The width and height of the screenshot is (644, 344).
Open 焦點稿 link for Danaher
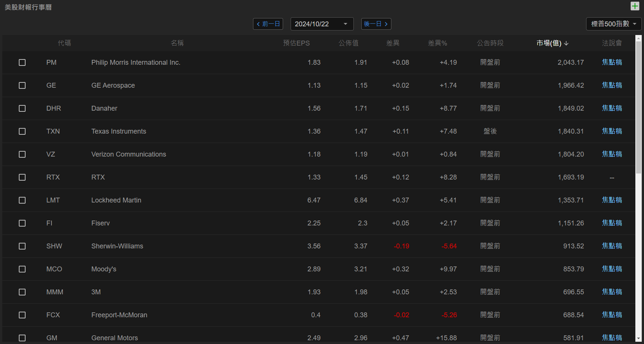[612, 108]
